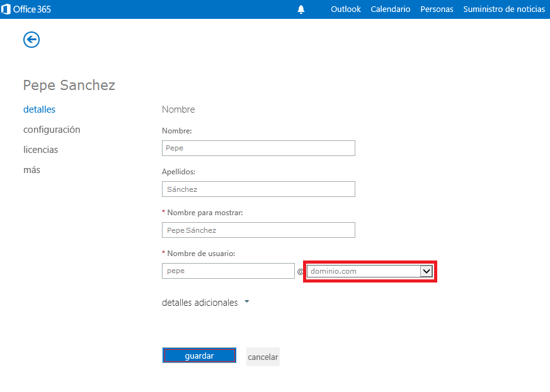Switch to the configuración section
The image size is (550, 392).
pos(52,130)
